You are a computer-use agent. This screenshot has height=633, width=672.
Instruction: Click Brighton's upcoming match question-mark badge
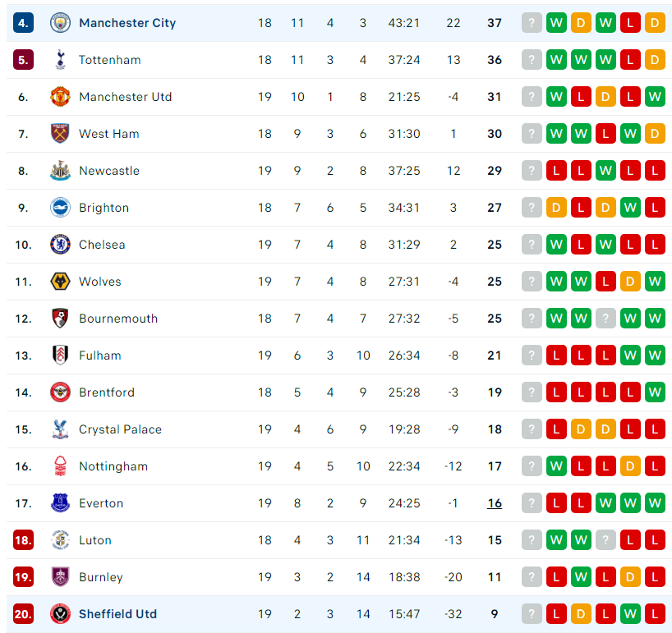(532, 208)
